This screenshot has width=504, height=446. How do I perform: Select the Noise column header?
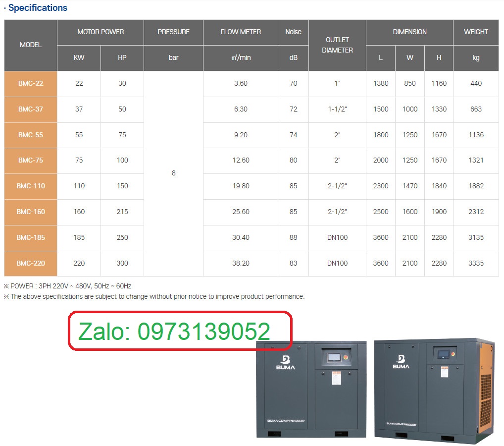pyautogui.click(x=293, y=32)
